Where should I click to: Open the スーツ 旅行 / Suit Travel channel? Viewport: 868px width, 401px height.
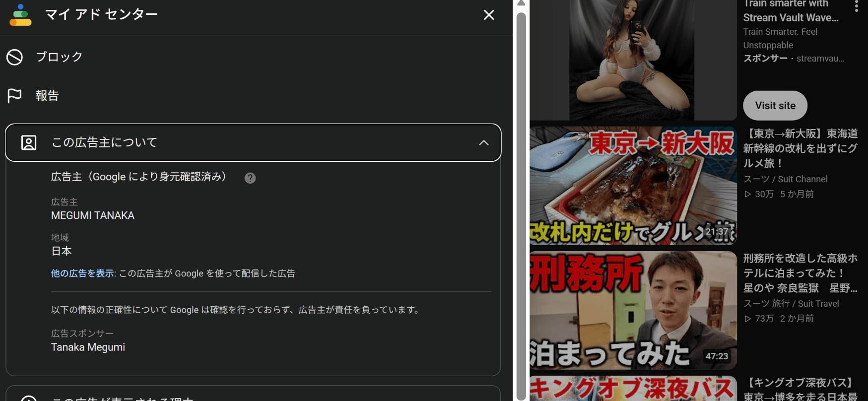click(x=791, y=304)
